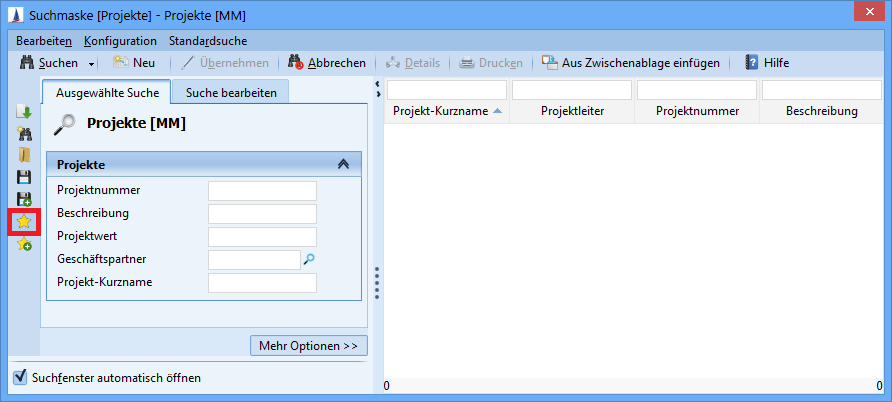Click the Hilfe help button
This screenshot has height=402, width=892.
[x=767, y=63]
